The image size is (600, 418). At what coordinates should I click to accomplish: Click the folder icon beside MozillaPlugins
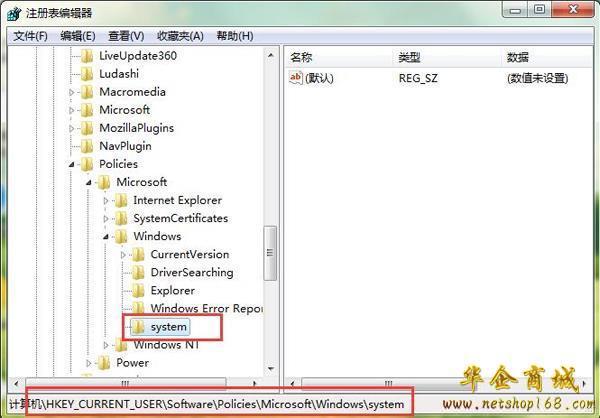[x=87, y=128]
